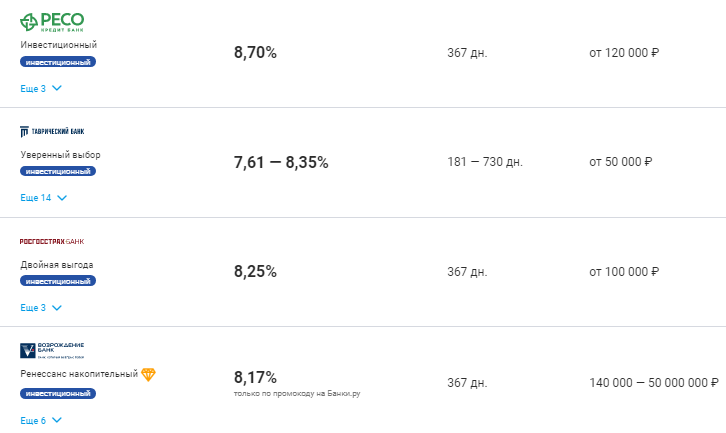Open the Росгосстрах Банк logo
Viewport: 726px width, 433px height.
(x=52, y=241)
